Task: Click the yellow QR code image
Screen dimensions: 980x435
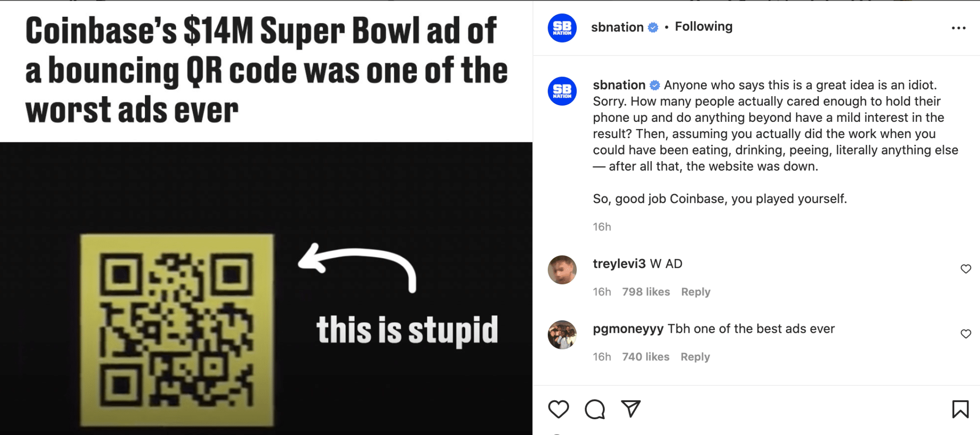Action: tap(177, 330)
